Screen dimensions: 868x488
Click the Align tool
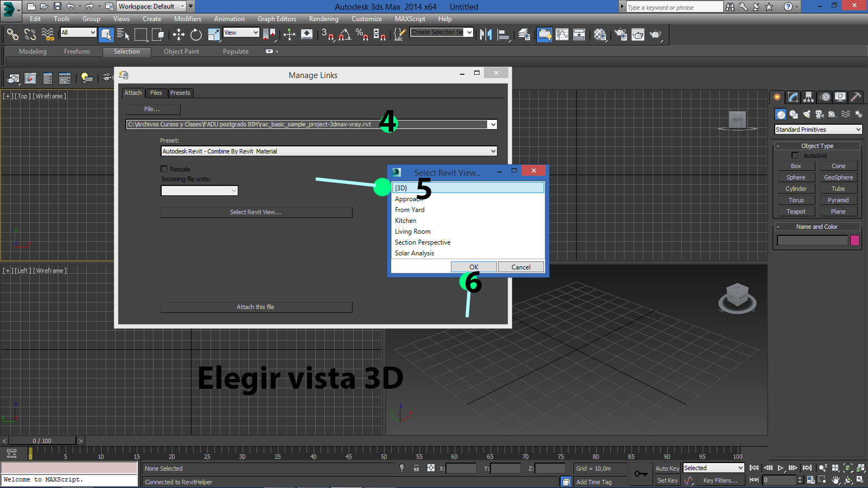pyautogui.click(x=503, y=35)
